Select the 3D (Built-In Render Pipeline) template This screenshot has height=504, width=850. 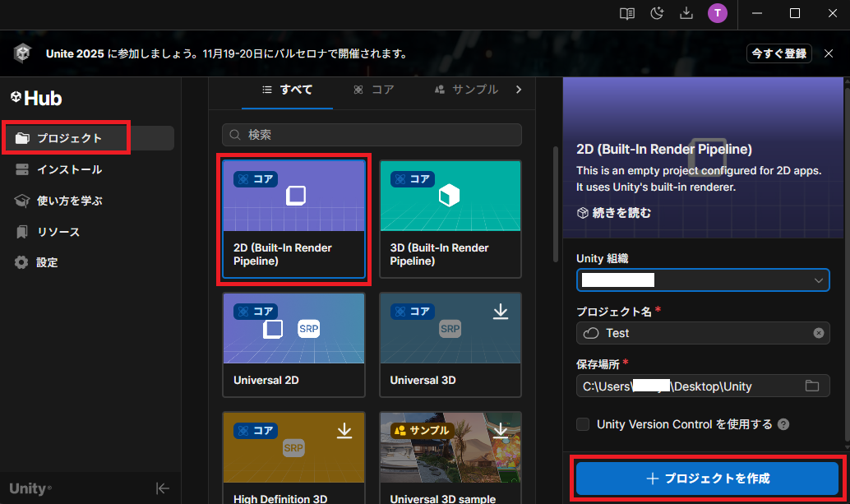click(450, 219)
